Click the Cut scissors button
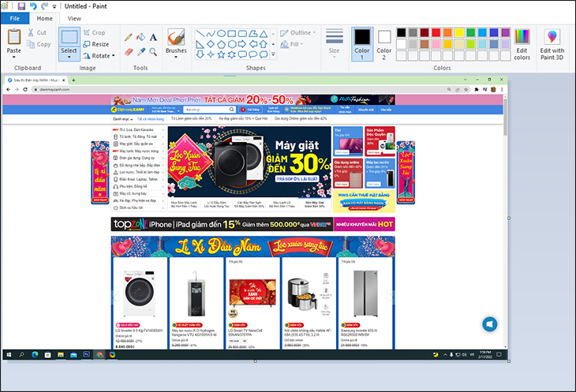Screen dimensions: 576x392 pos(37,32)
